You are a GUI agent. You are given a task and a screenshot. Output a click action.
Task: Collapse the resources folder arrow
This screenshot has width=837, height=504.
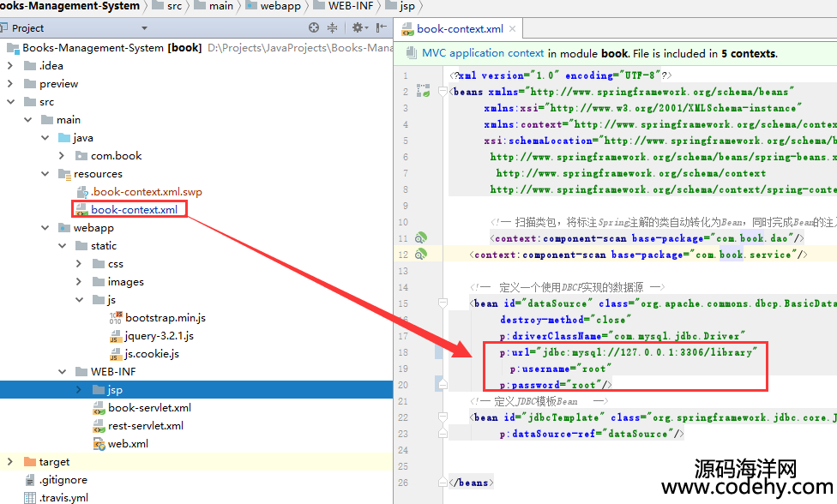tap(45, 174)
